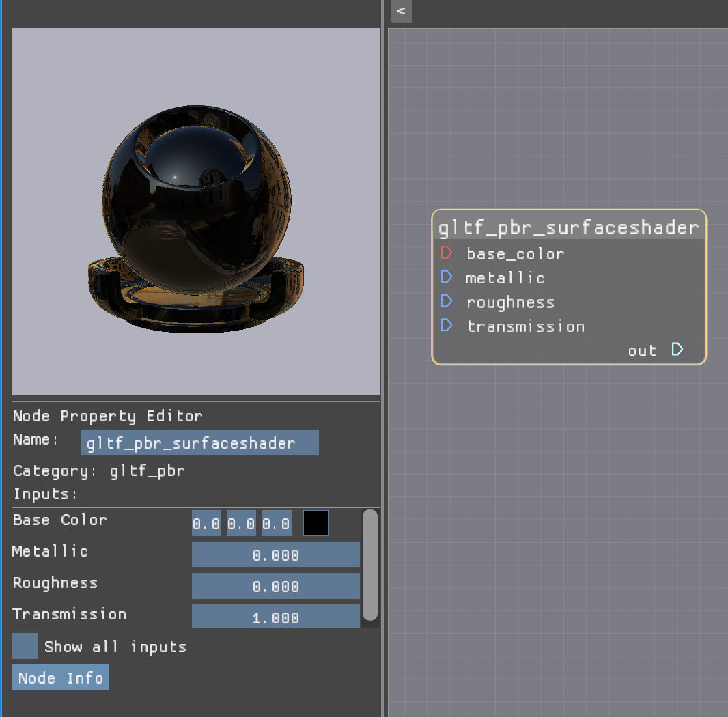Click the metallic label inside the node
Screen dimensions: 728x717
[505, 277]
